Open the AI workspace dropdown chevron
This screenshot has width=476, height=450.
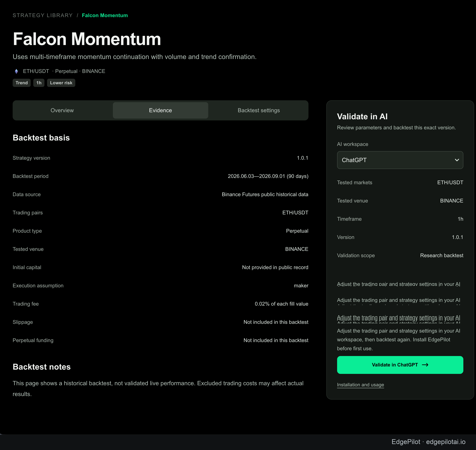457,160
